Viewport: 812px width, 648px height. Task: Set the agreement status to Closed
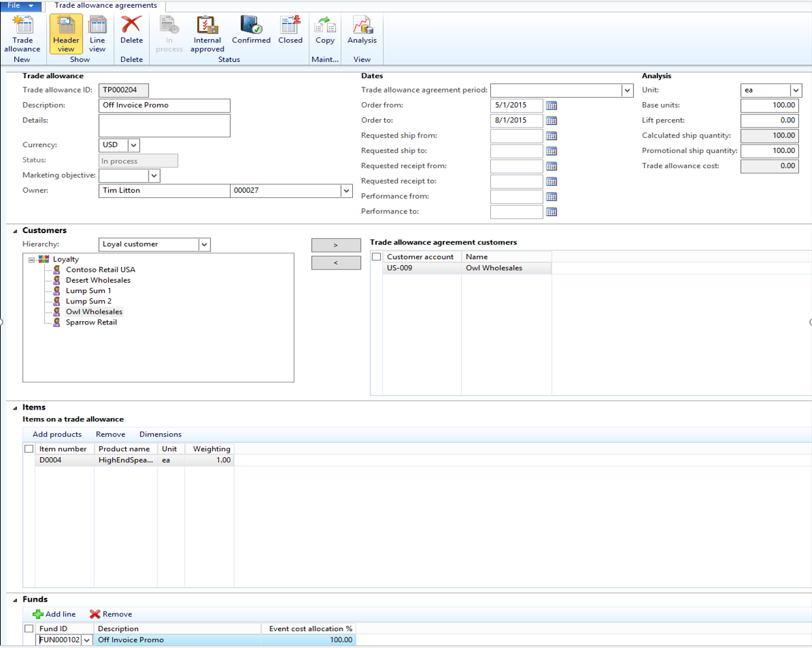290,31
